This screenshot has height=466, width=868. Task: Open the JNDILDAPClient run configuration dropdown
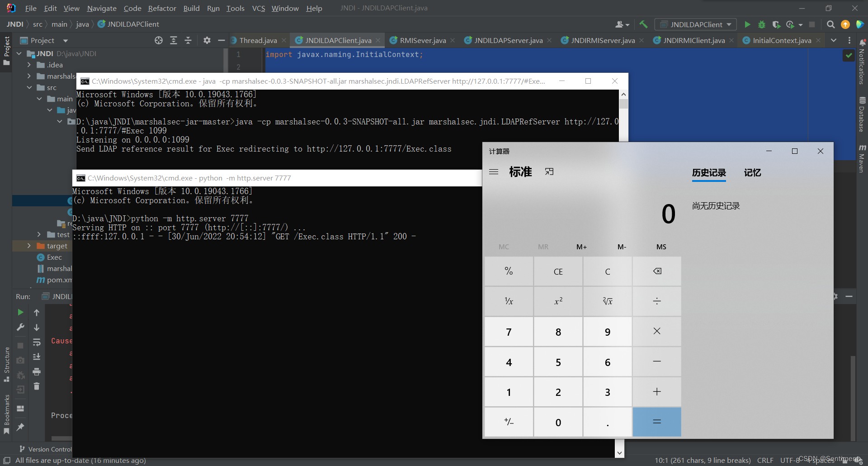tap(696, 24)
